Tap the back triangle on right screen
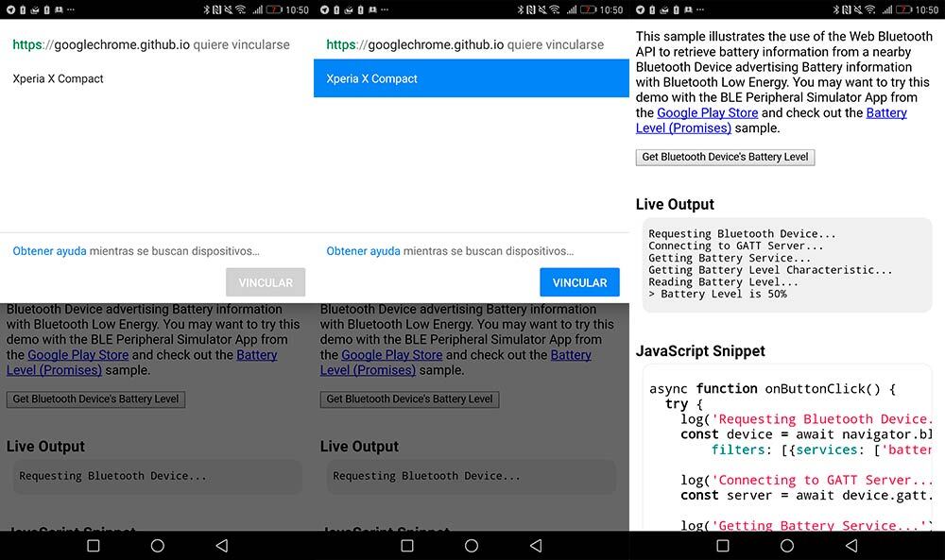 850,546
